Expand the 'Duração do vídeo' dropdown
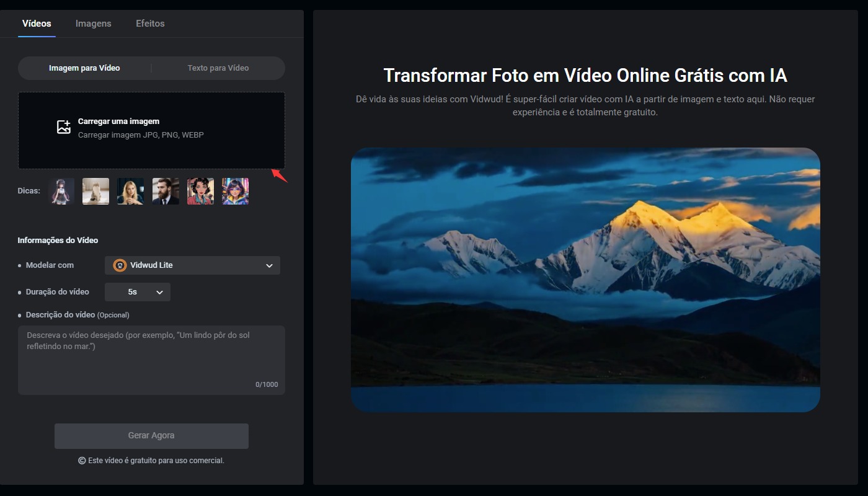The height and width of the screenshot is (496, 868). (137, 291)
